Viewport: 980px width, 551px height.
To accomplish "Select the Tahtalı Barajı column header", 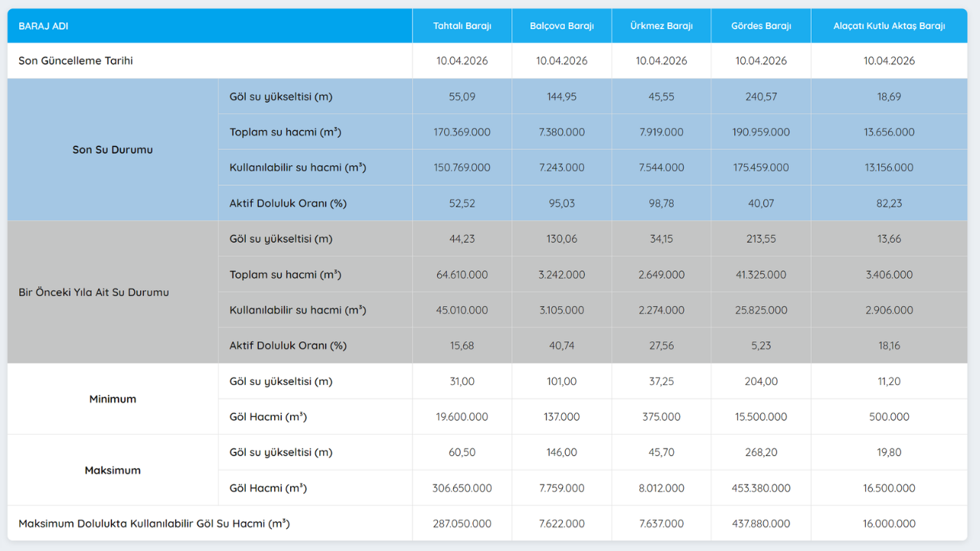I will [x=462, y=26].
